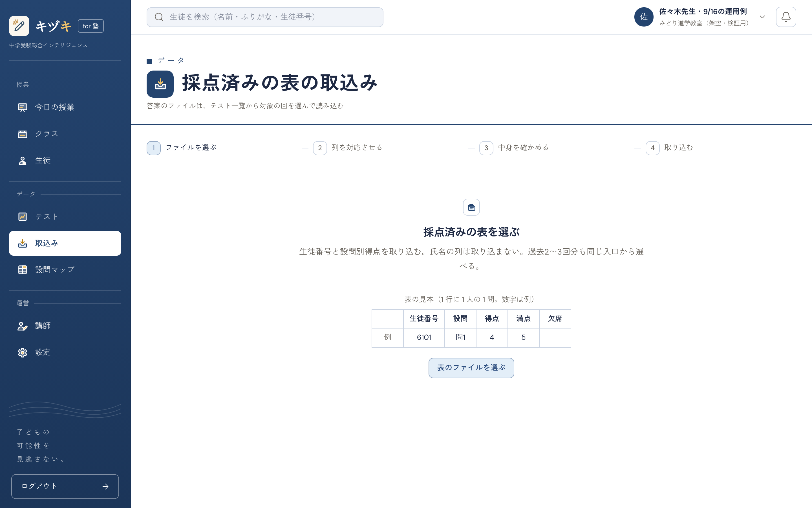The image size is (812, 508).
Task: Click the 採点済みの表を選ぶ heading
Action: point(471,232)
